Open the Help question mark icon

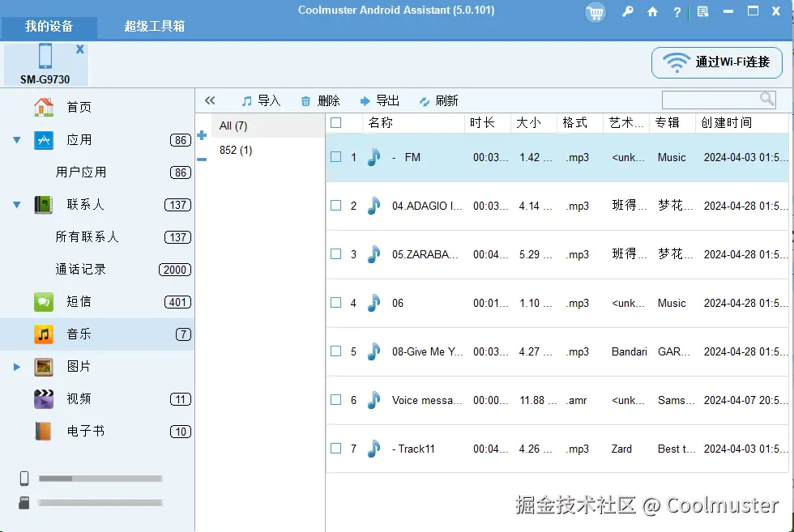[x=677, y=13]
